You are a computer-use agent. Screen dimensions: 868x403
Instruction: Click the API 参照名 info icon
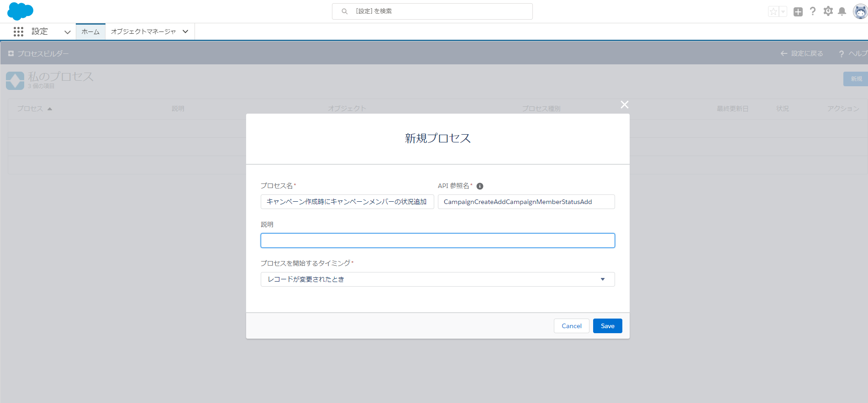tap(480, 186)
